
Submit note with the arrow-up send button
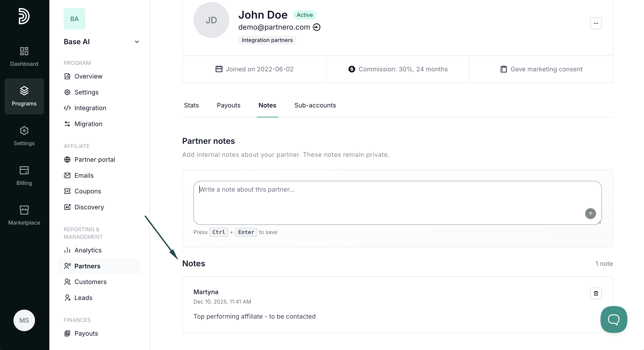(x=590, y=214)
